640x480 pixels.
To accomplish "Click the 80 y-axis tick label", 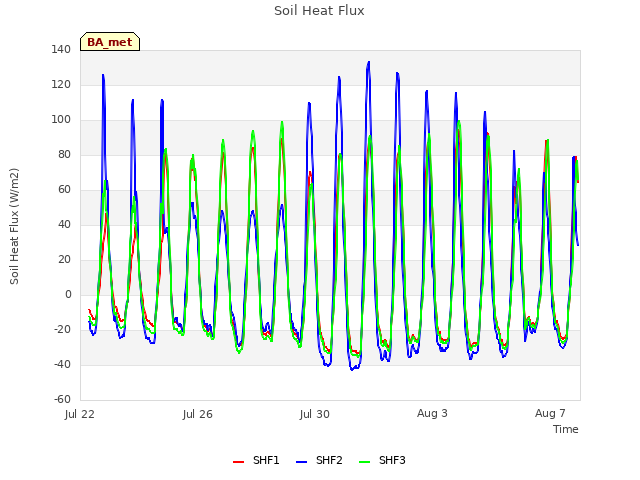I will pos(64,155).
